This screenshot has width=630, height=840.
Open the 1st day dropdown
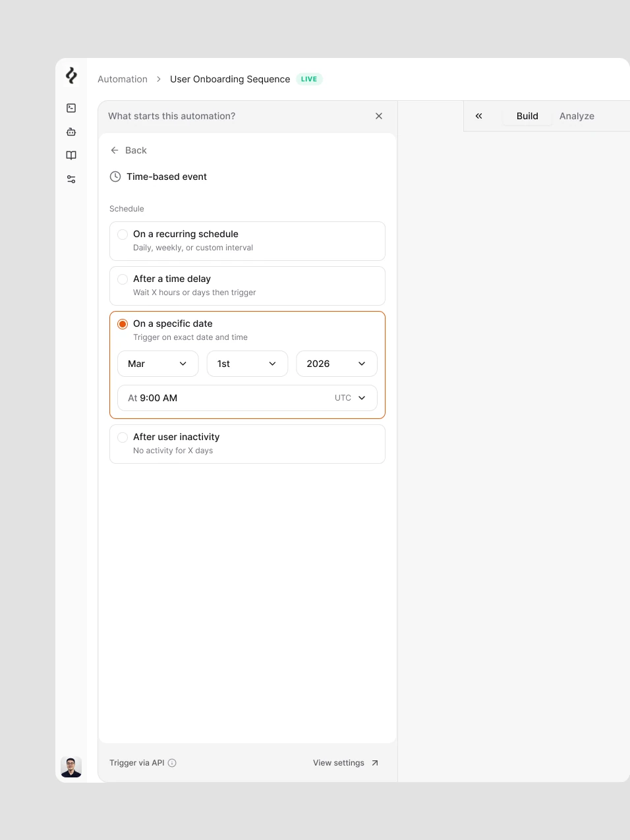click(x=247, y=364)
